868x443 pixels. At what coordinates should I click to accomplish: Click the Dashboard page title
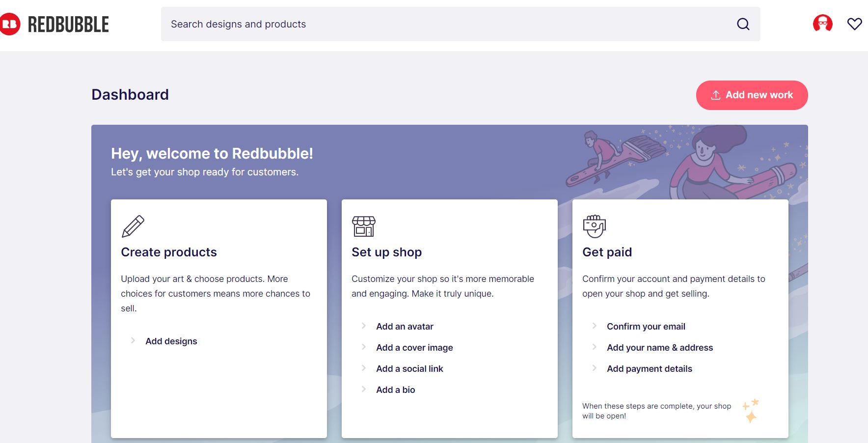130,94
